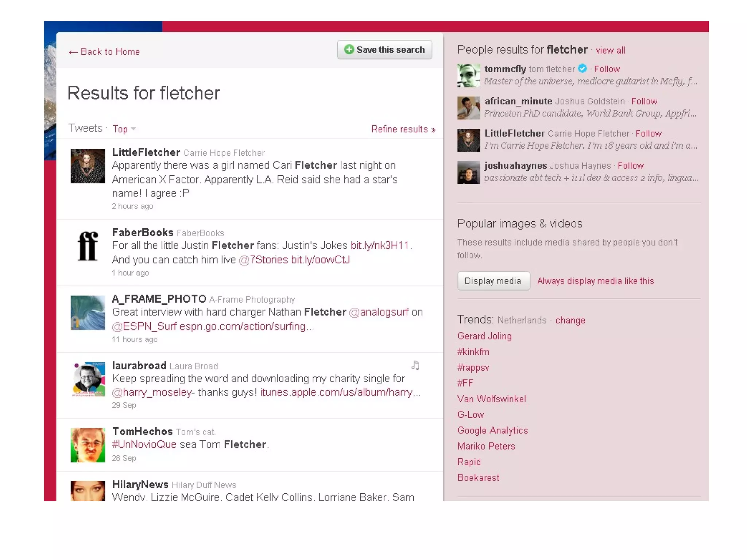Click A_FRAME_PHOTO wave avatar image

tap(88, 313)
